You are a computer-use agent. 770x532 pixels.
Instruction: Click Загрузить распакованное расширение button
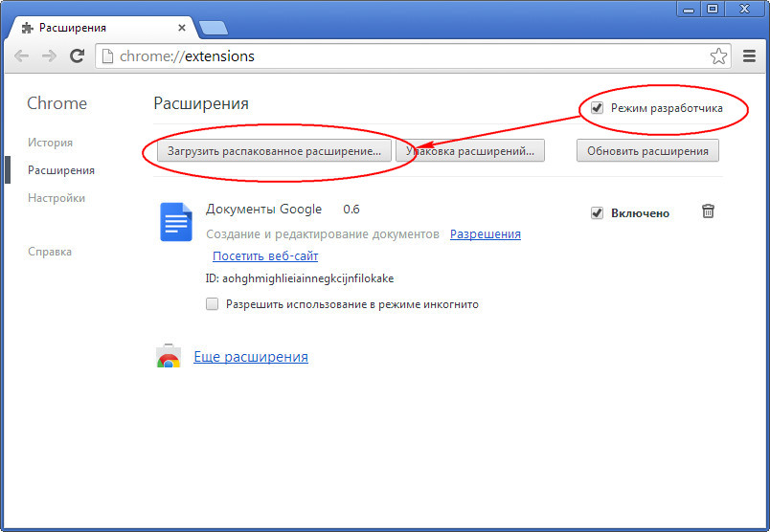274,150
